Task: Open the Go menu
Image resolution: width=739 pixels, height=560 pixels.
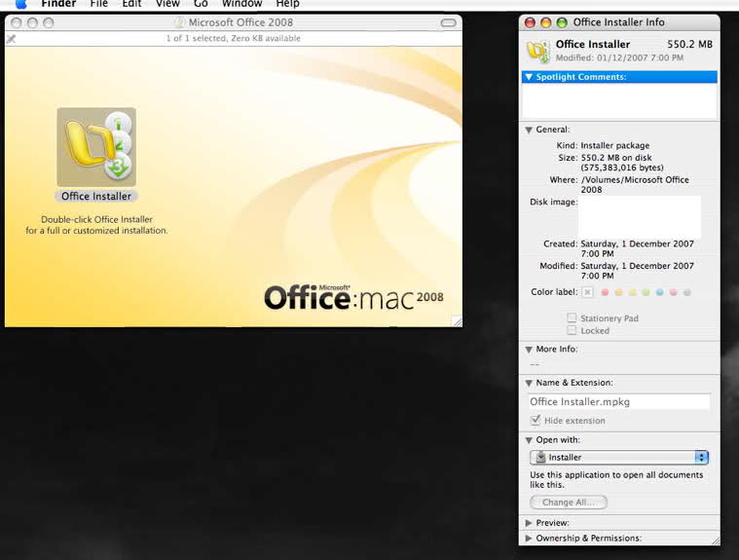Action: coord(201,4)
